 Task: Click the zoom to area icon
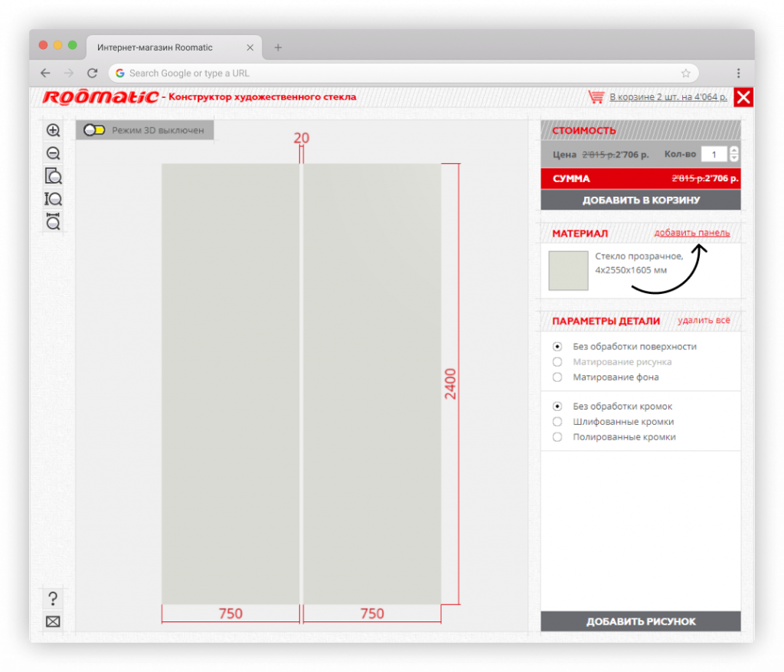click(53, 177)
